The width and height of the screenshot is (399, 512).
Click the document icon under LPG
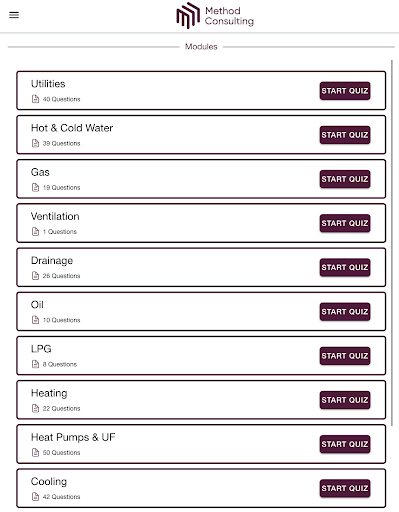(35, 364)
